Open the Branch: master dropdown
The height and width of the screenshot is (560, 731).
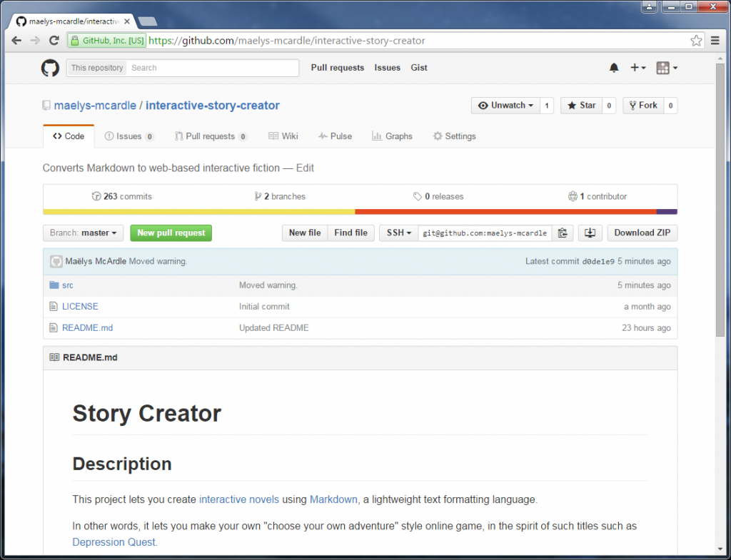click(x=83, y=233)
